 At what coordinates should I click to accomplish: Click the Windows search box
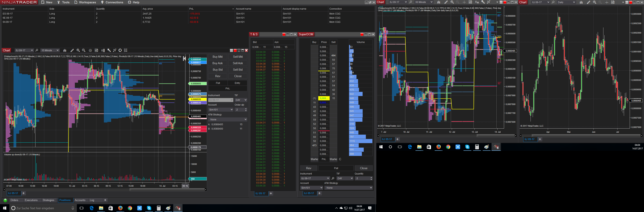(43, 208)
